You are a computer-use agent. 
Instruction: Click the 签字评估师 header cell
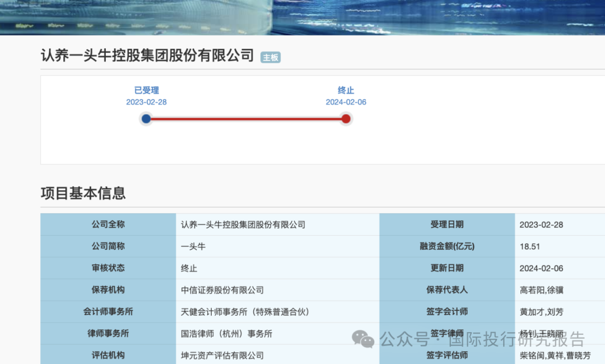[447, 354]
